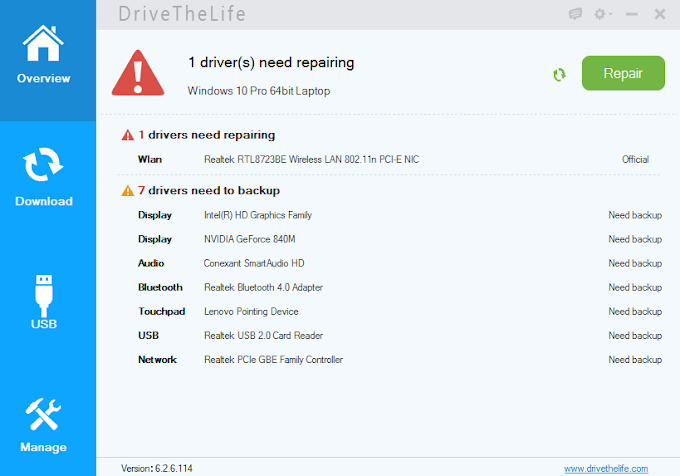The height and width of the screenshot is (476, 680).
Task: Close the DriveTheLife window
Action: 660,14
